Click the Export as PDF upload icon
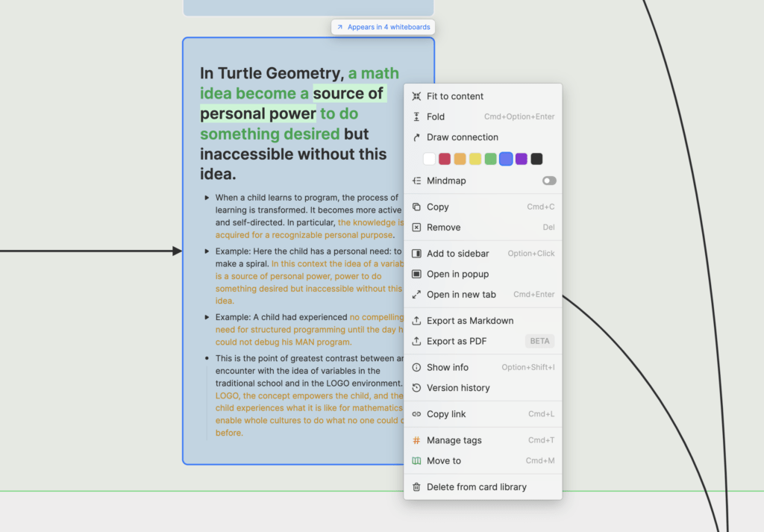 [x=416, y=342]
